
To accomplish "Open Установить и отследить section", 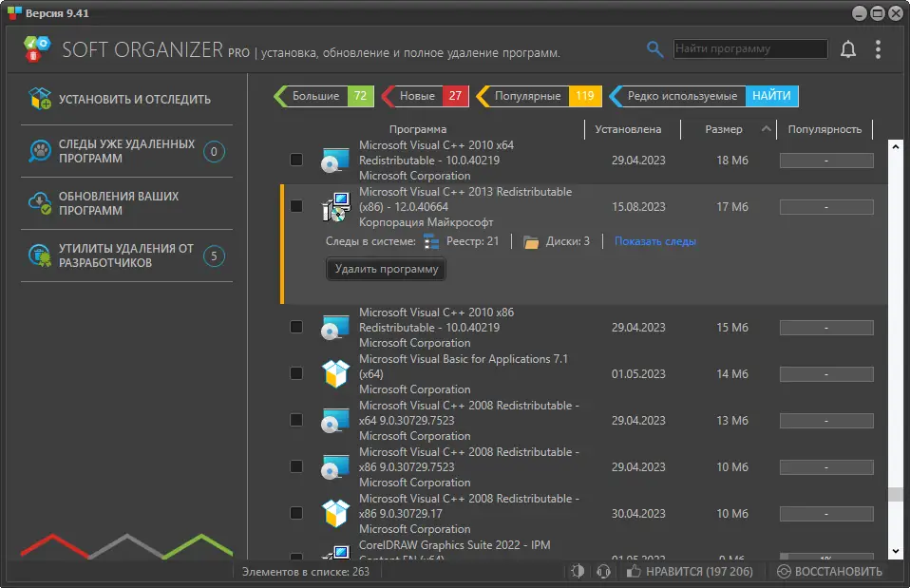I will 126,99.
